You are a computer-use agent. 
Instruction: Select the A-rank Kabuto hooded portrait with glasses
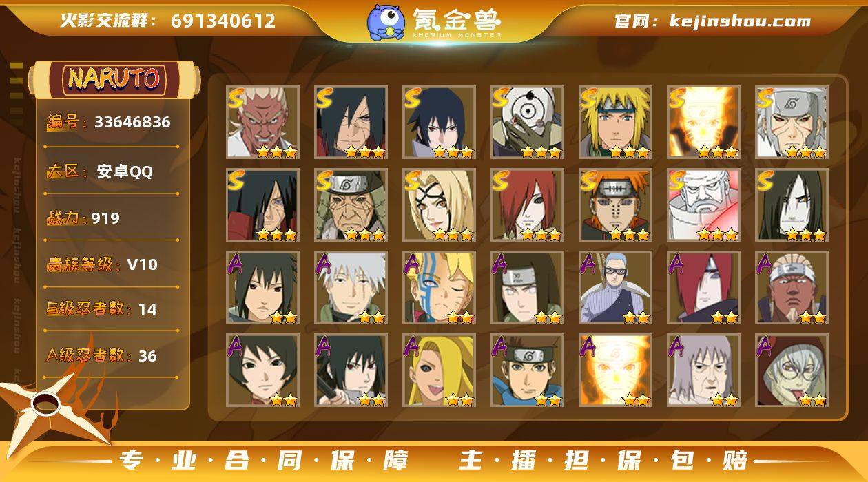792,370
